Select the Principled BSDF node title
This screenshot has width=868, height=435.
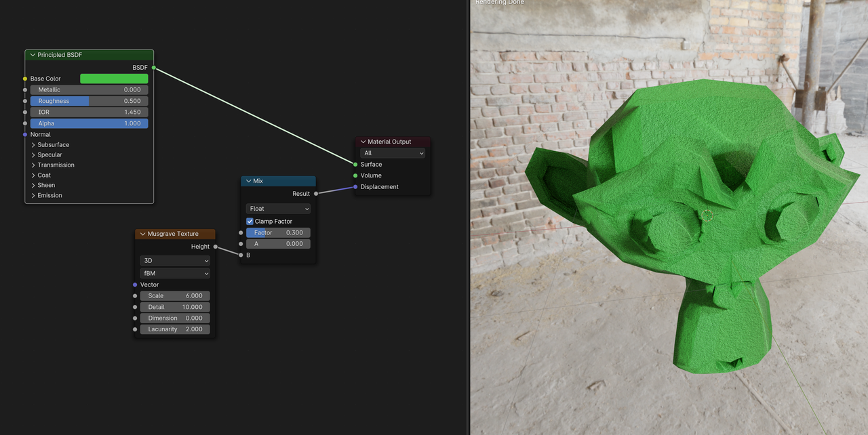[60, 55]
